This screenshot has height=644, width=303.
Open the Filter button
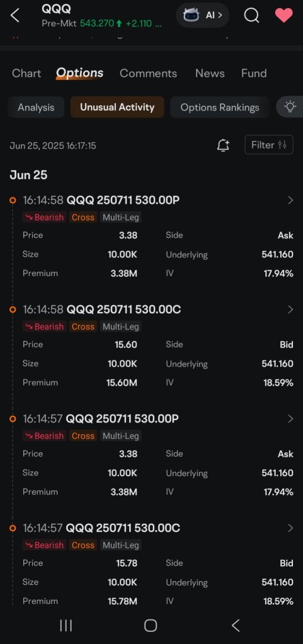pyautogui.click(x=269, y=145)
